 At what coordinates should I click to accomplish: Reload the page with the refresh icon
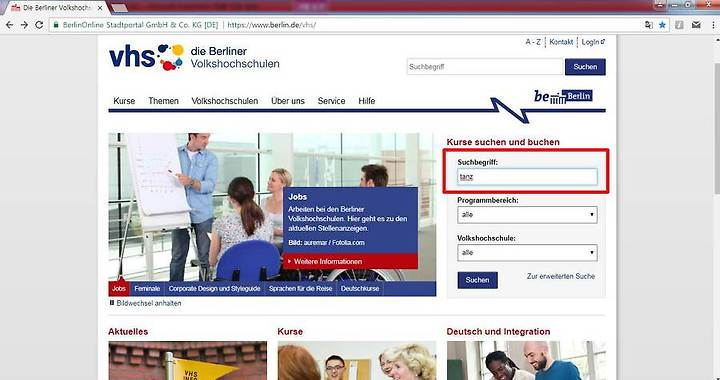(x=39, y=25)
